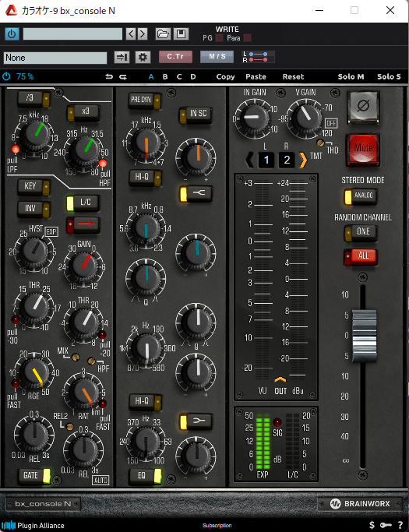409x532 pixels.
Task: Click the red GAIN makeup knob
Action: click(83, 266)
